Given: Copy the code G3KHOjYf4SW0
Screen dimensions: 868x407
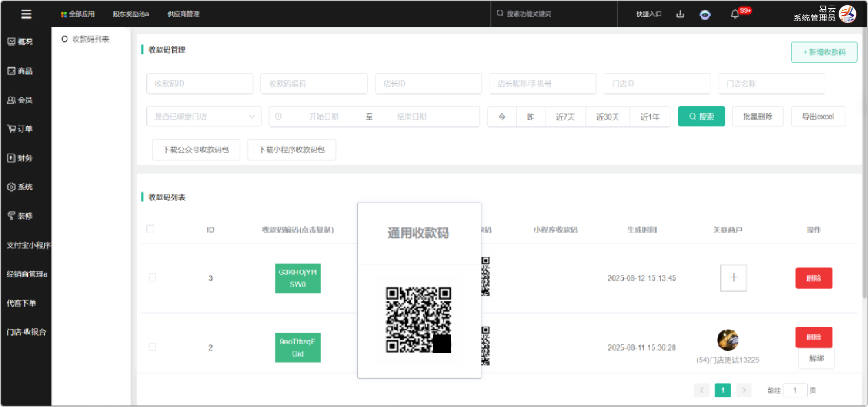Looking at the screenshot, I should tap(298, 278).
